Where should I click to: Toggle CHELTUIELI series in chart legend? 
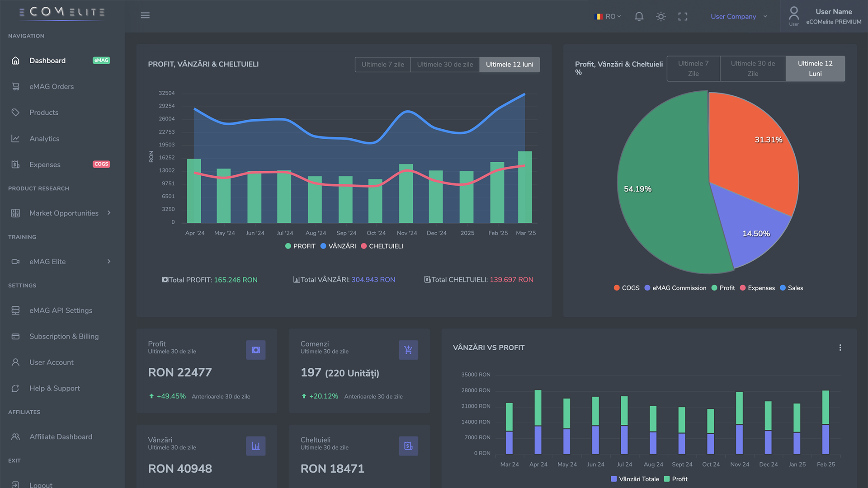pos(382,246)
